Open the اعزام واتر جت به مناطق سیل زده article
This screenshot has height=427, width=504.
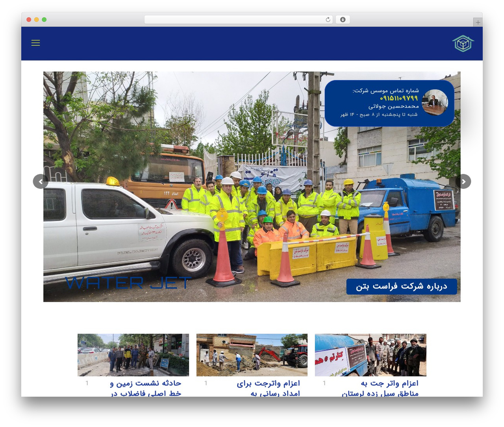380,388
